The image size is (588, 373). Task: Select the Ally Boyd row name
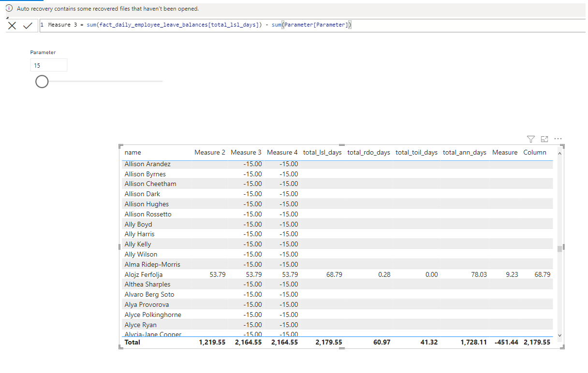tap(138, 224)
